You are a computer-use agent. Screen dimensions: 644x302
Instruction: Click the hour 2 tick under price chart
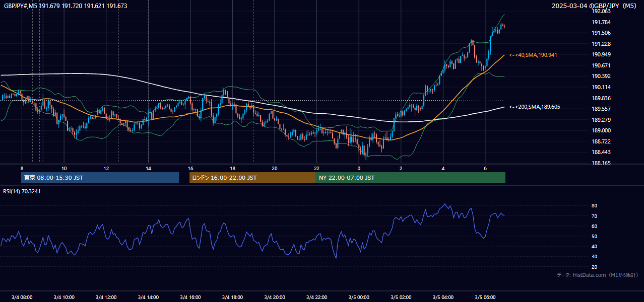(x=401, y=168)
